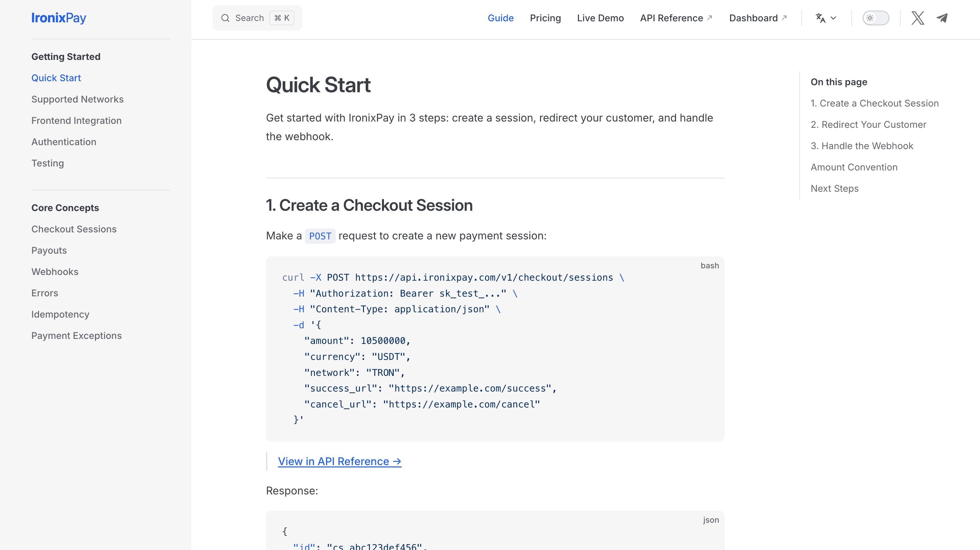Image resolution: width=980 pixels, height=550 pixels.
Task: Select the Guide tab in navigation
Action: 500,18
